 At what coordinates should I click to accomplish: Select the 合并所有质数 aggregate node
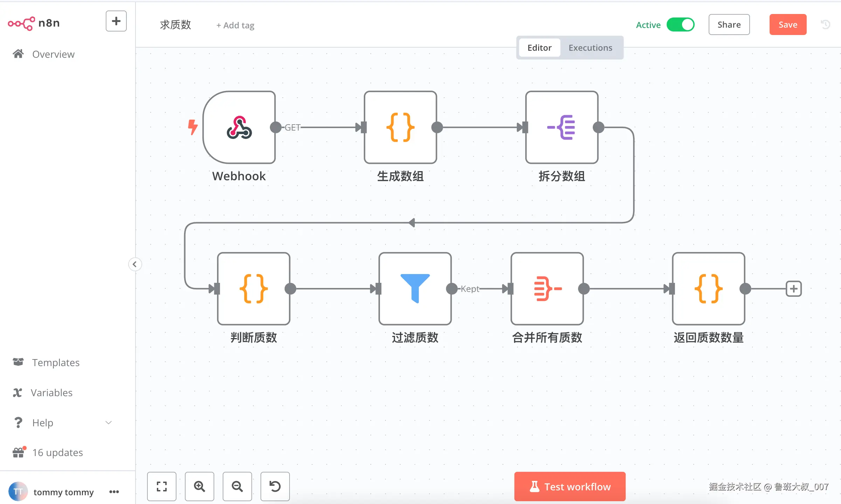point(547,289)
